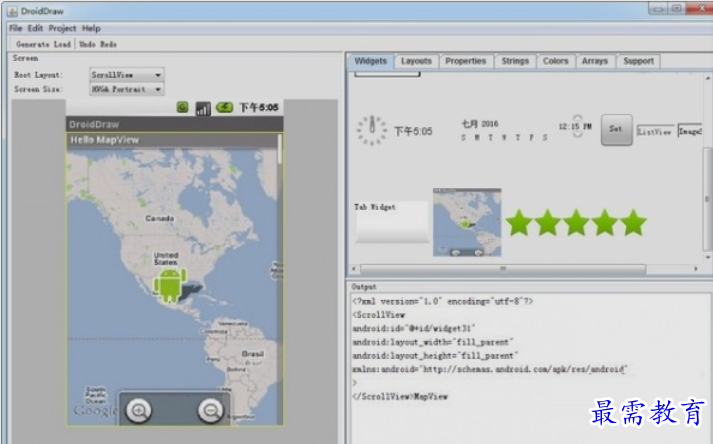Image resolution: width=713 pixels, height=444 pixels.
Task: Expand the Screen Size dropdown
Action: coord(127,89)
